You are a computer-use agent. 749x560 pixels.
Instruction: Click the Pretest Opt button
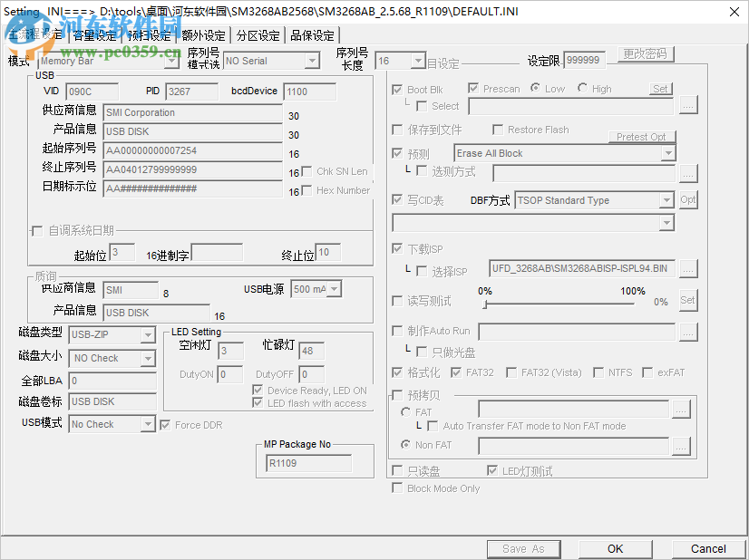click(640, 136)
